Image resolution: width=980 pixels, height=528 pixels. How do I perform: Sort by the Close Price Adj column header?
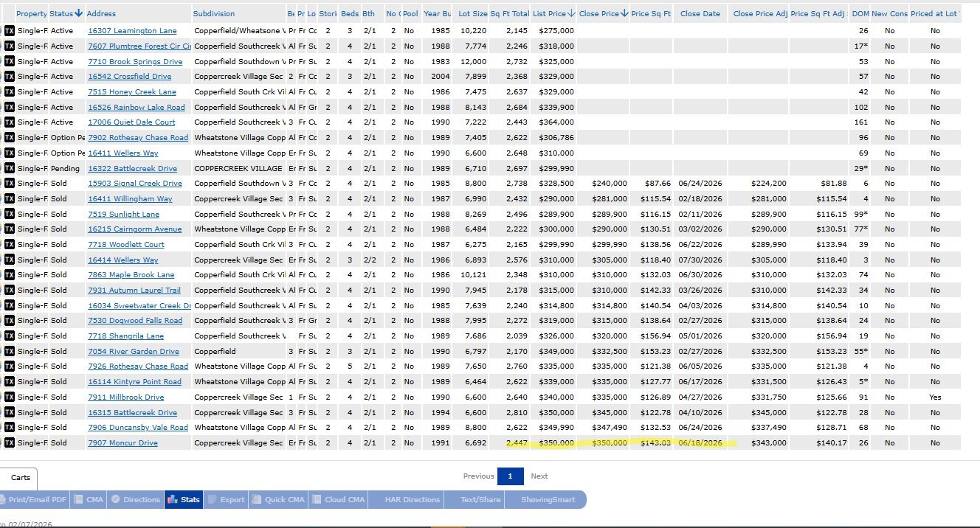pyautogui.click(x=760, y=13)
